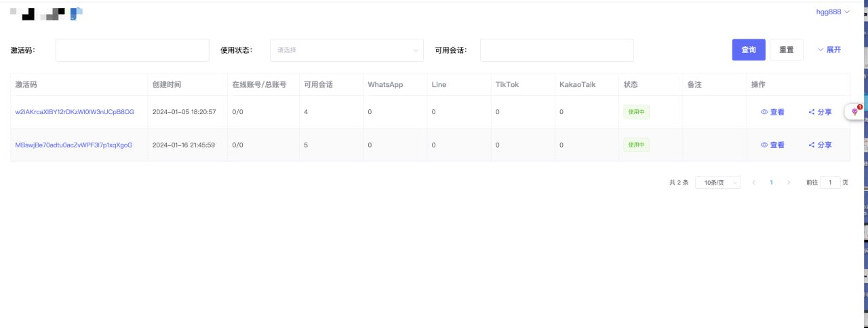Open activation code link starting with w2iAKrca
Image resolution: width=868 pixels, height=328 pixels.
pos(75,112)
